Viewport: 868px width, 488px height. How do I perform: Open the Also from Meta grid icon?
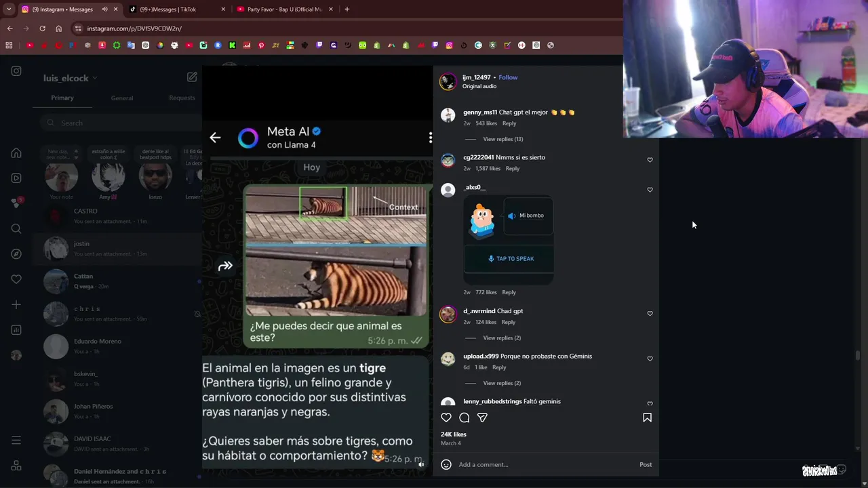pos(16,466)
